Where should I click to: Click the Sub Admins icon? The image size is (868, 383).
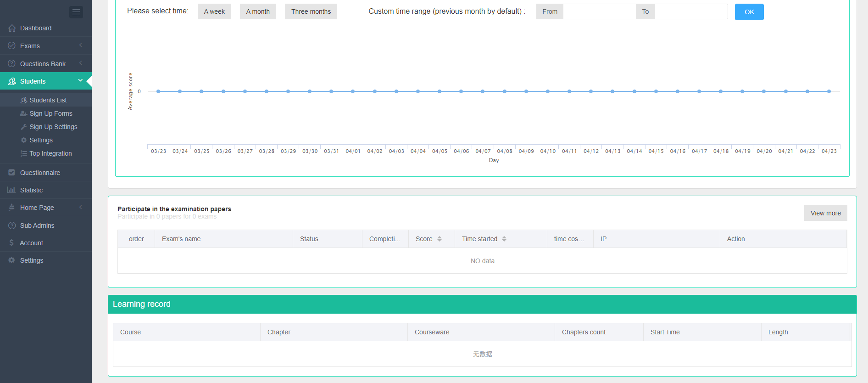tap(12, 225)
